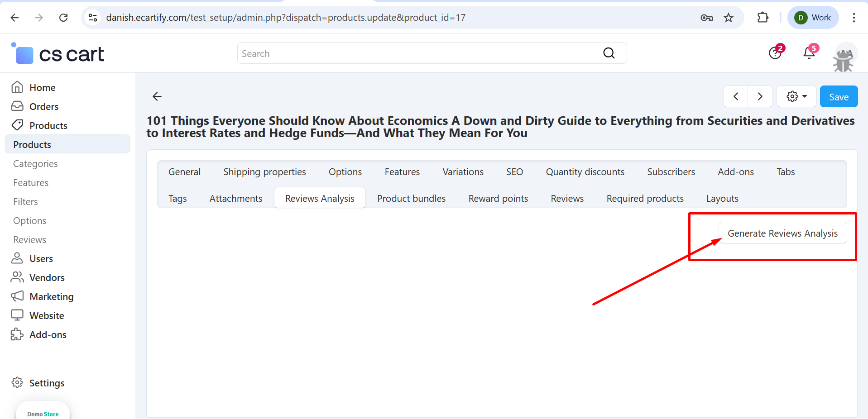This screenshot has height=419, width=868.
Task: Save the product changes
Action: point(838,97)
